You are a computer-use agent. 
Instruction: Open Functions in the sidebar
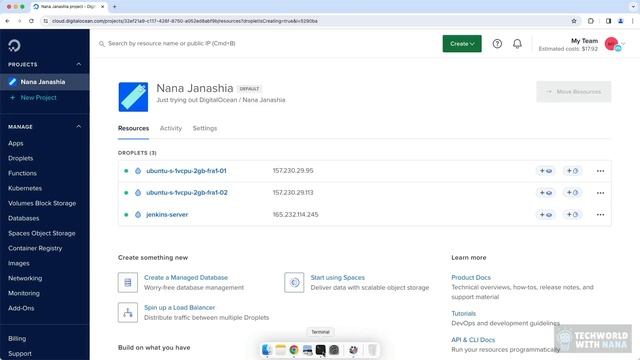[22, 173]
